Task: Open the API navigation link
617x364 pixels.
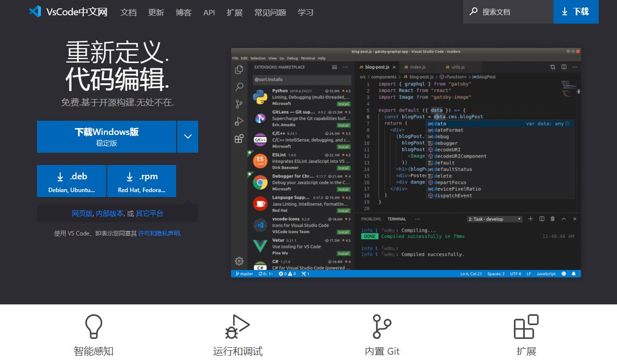Action: [x=209, y=12]
